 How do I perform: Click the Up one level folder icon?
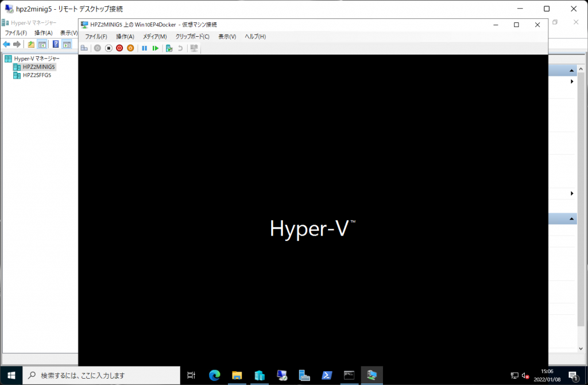point(31,44)
